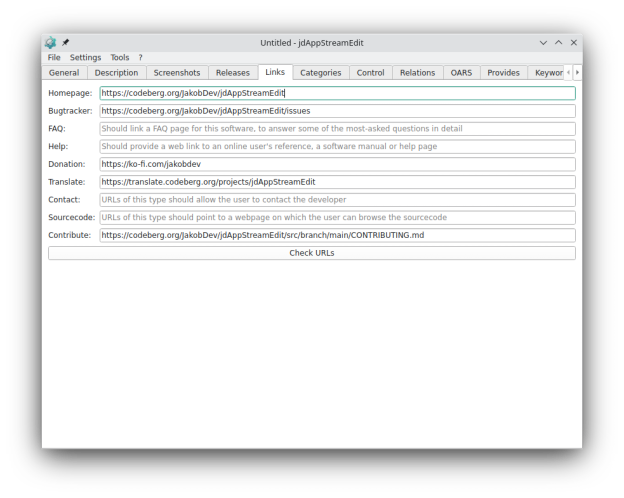Click the Check URLs button
Image resolution: width=624 pixels, height=498 pixels.
(312, 253)
